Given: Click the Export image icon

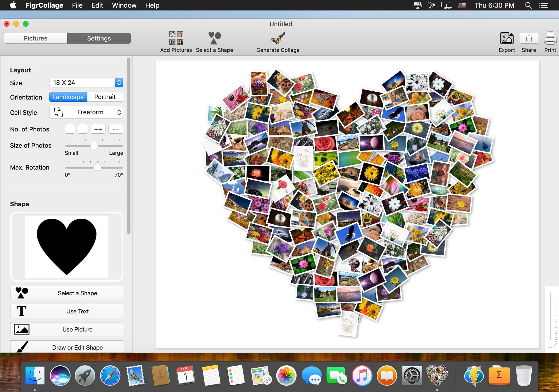Looking at the screenshot, I should click(x=507, y=38).
